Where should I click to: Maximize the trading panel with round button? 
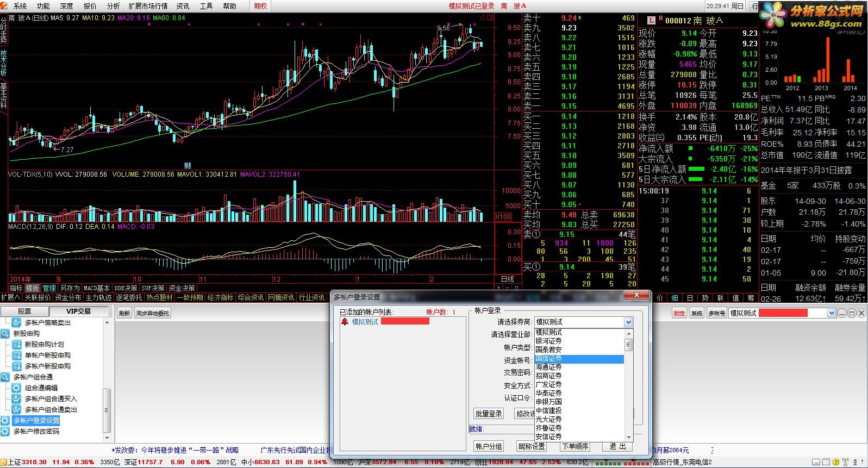coord(851,313)
